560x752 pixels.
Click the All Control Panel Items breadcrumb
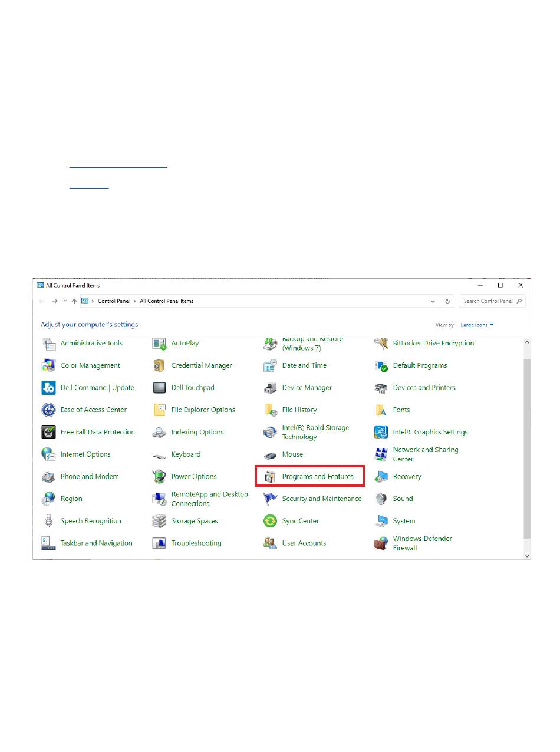pos(167,301)
